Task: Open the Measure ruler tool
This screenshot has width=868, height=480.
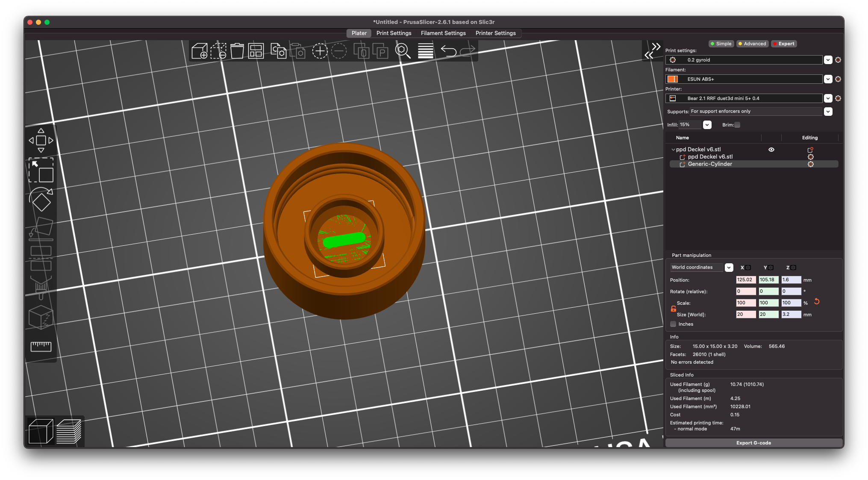Action: point(41,347)
